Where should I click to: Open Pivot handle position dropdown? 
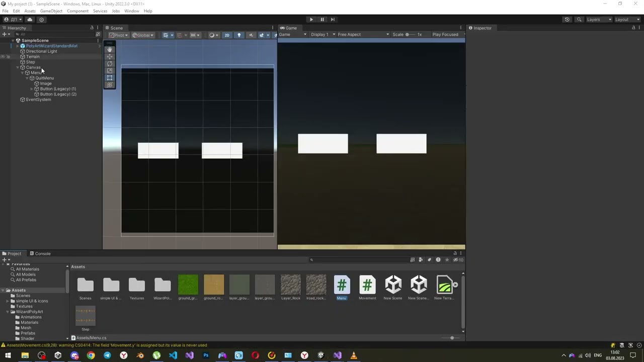119,35
